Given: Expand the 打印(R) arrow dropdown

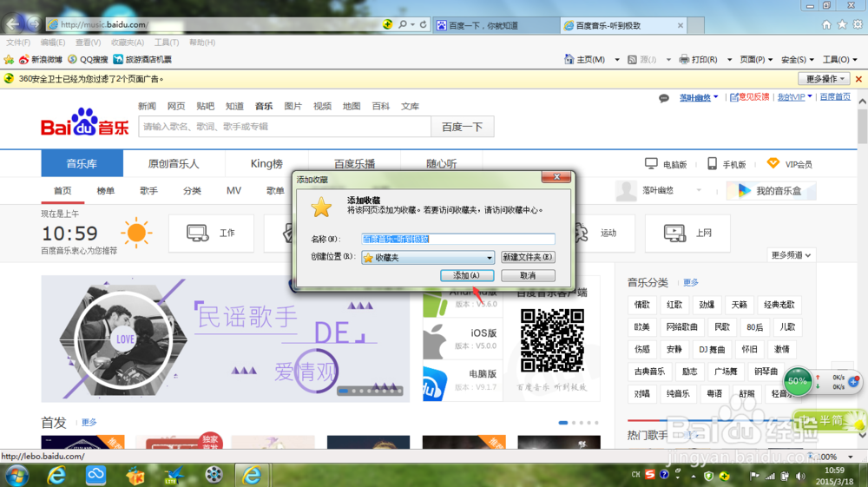Looking at the screenshot, I should (x=729, y=59).
